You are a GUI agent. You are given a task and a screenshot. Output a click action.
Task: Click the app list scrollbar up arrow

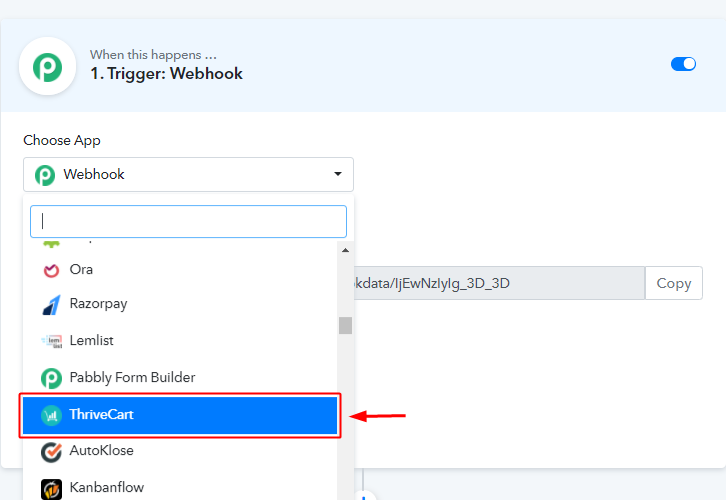click(x=345, y=250)
